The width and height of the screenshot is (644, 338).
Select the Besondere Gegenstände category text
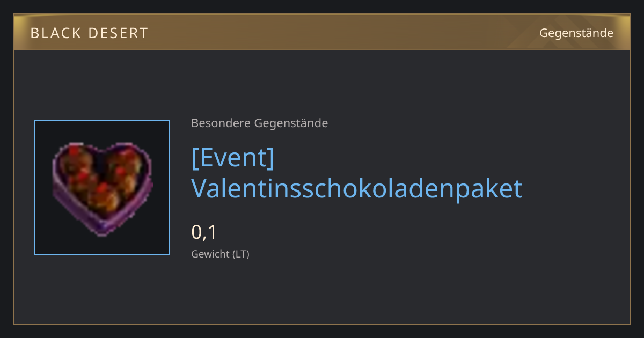tap(259, 123)
